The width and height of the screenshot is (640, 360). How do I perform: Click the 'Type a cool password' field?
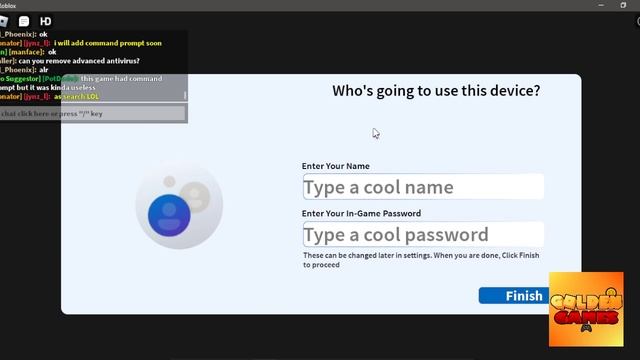[423, 234]
